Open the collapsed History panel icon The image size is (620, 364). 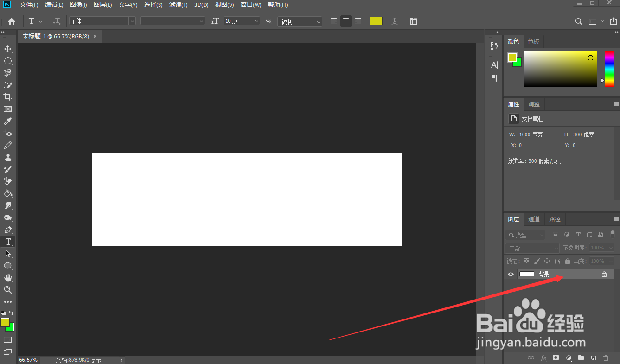click(494, 46)
